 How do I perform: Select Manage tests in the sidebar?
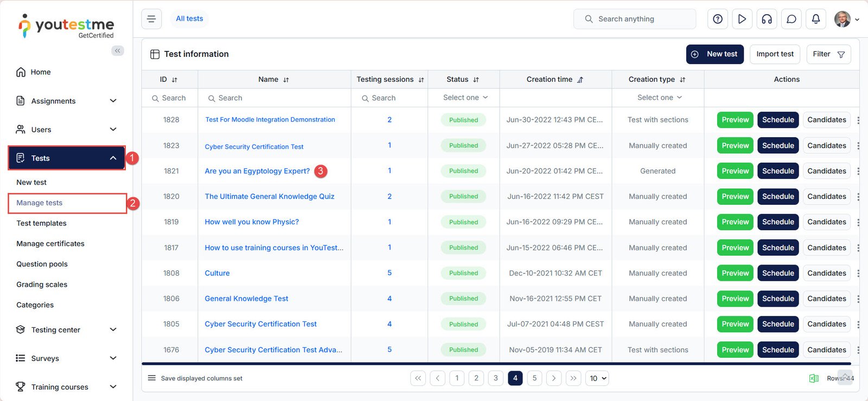[x=40, y=203]
